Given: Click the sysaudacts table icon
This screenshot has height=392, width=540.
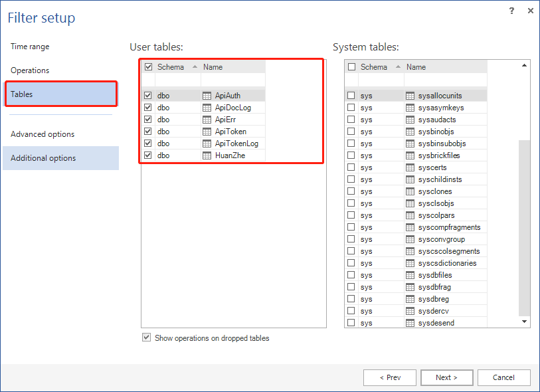Looking at the screenshot, I should click(x=410, y=120).
